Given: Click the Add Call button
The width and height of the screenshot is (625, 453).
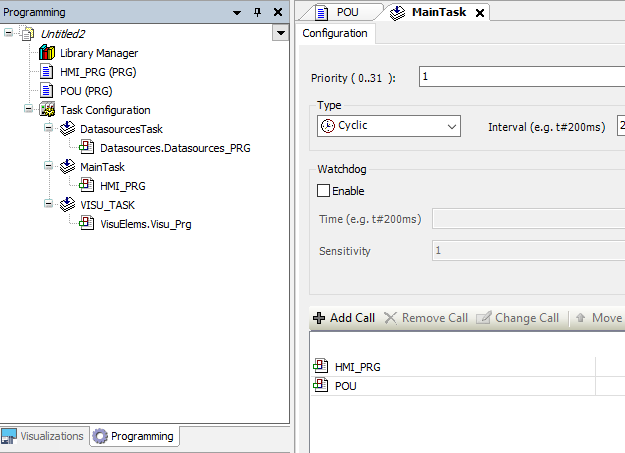Looking at the screenshot, I should (344, 318).
